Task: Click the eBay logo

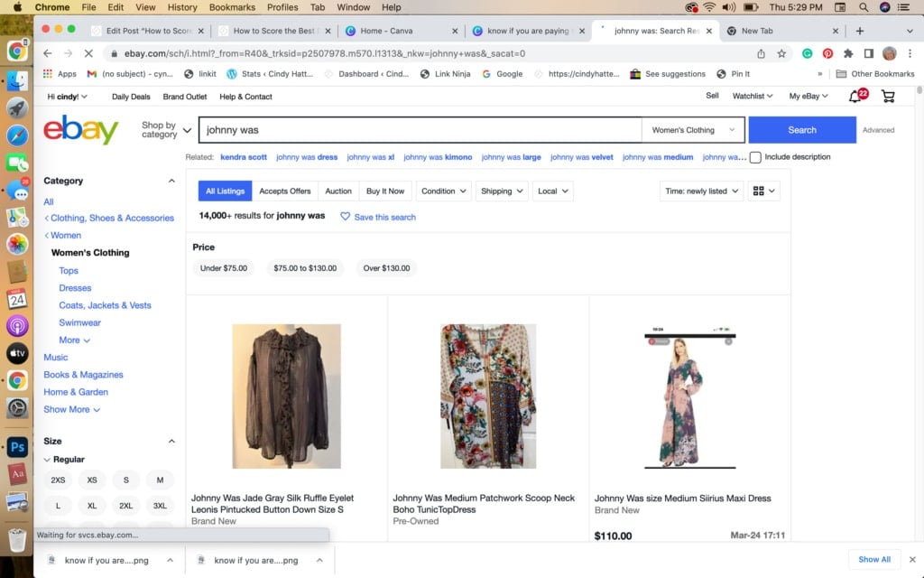Action: pos(81,130)
